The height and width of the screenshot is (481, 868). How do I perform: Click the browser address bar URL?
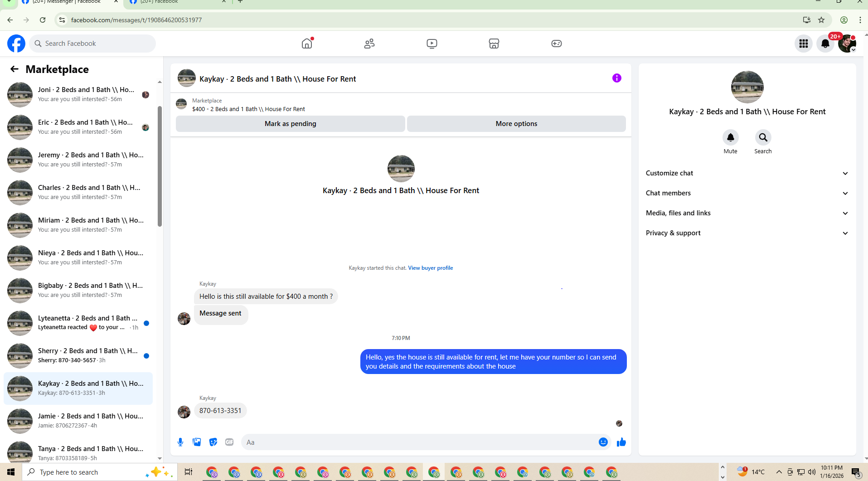coord(136,20)
